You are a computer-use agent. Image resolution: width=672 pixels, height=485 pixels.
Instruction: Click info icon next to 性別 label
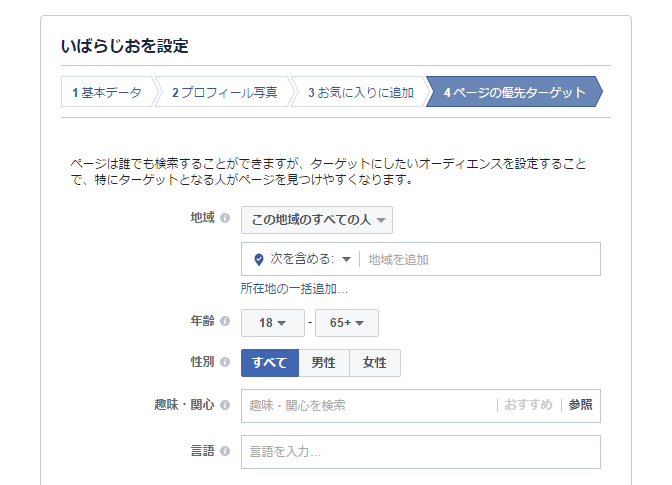click(225, 362)
